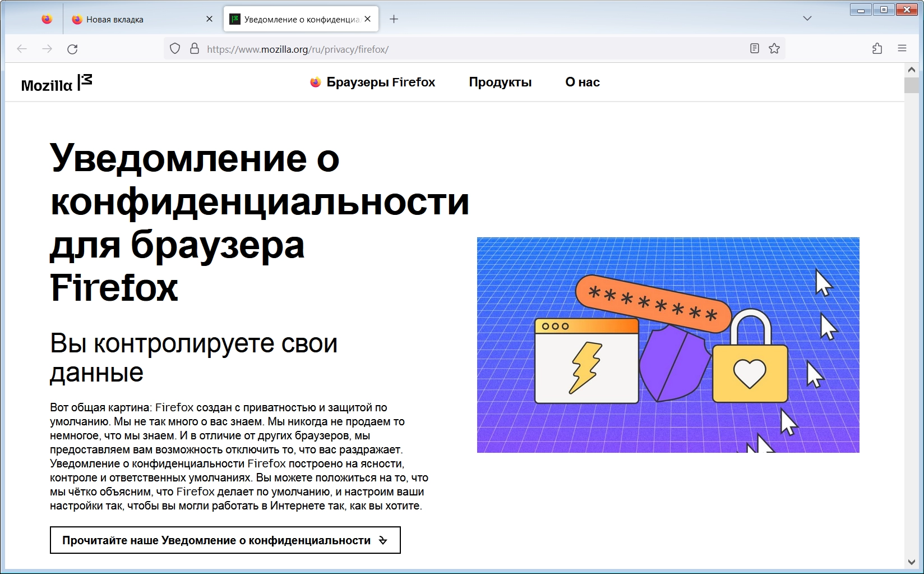924x574 pixels.
Task: Open the Firefox application hamburger menu
Action: (902, 49)
